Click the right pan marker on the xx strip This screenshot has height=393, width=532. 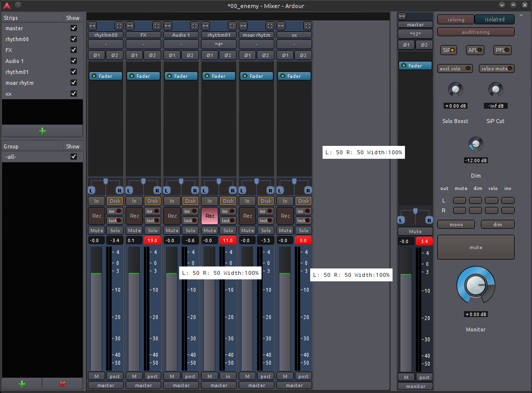[308, 190]
